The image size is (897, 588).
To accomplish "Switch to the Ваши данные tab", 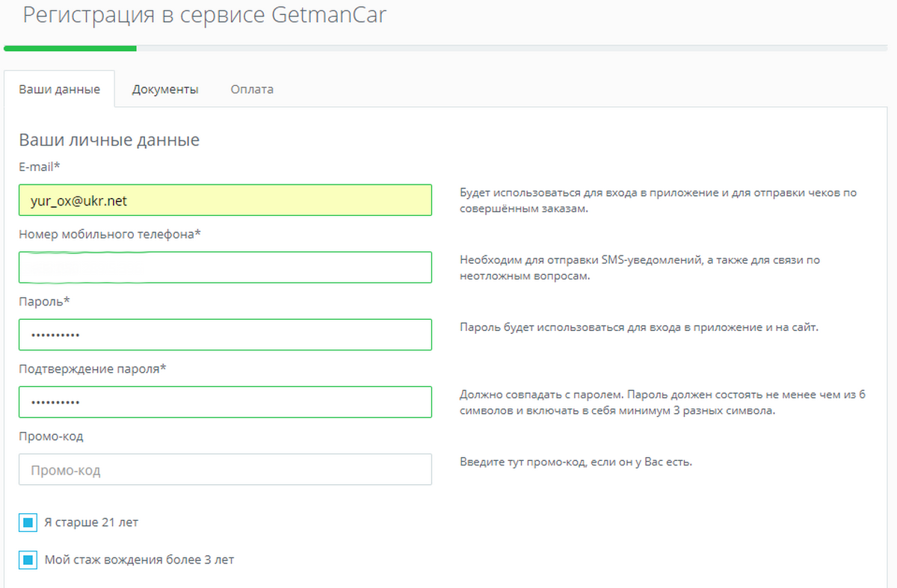I will [x=59, y=90].
